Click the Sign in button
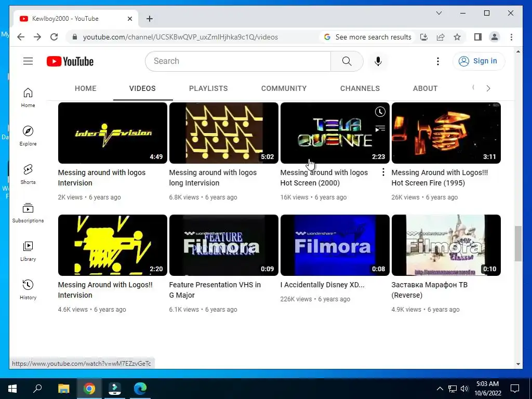 478,61
